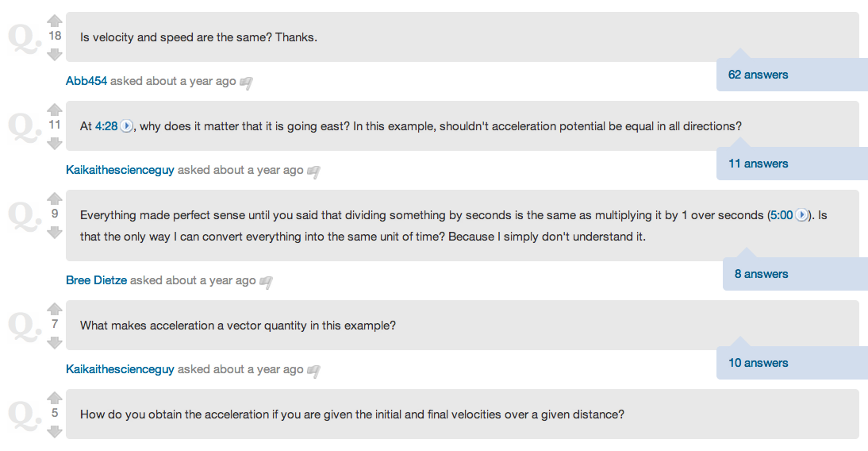The height and width of the screenshot is (451, 868).
Task: Upvote the vector quantity question
Action: click(x=55, y=309)
